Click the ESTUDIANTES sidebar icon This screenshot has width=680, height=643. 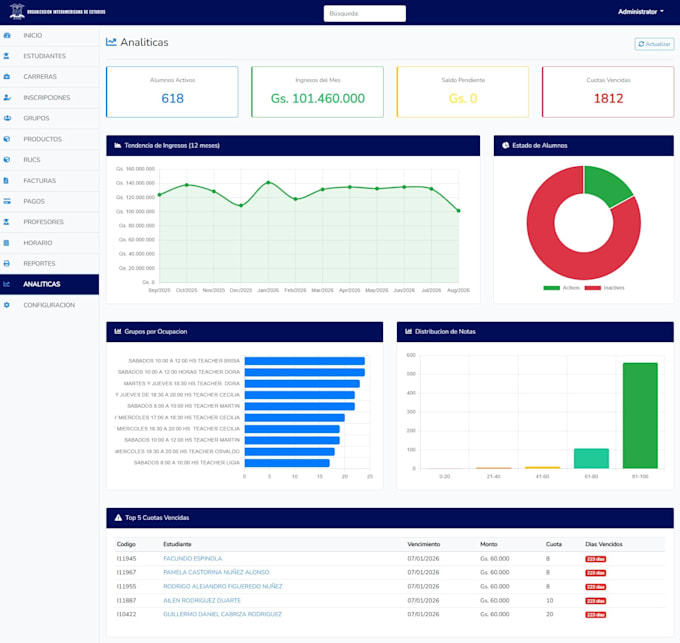7,56
